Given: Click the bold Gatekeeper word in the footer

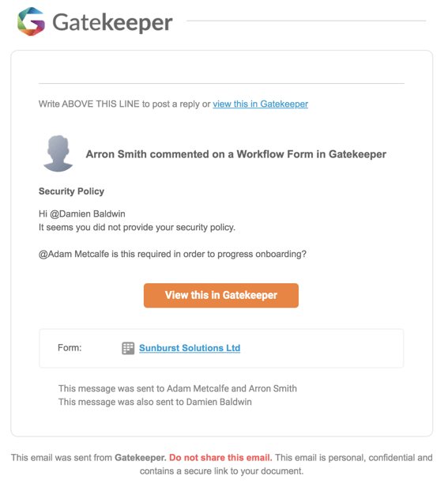Looking at the screenshot, I should pos(141,457).
